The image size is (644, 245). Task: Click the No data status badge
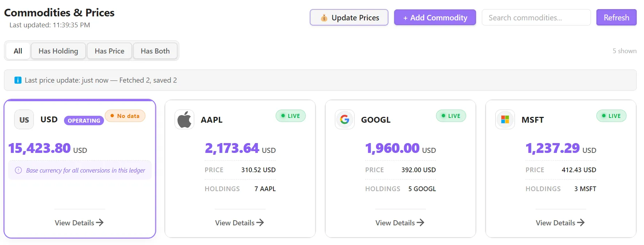(125, 116)
